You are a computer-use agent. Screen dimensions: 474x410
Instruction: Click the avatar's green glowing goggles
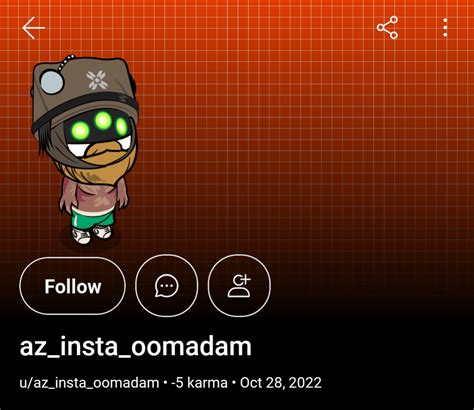pos(100,125)
